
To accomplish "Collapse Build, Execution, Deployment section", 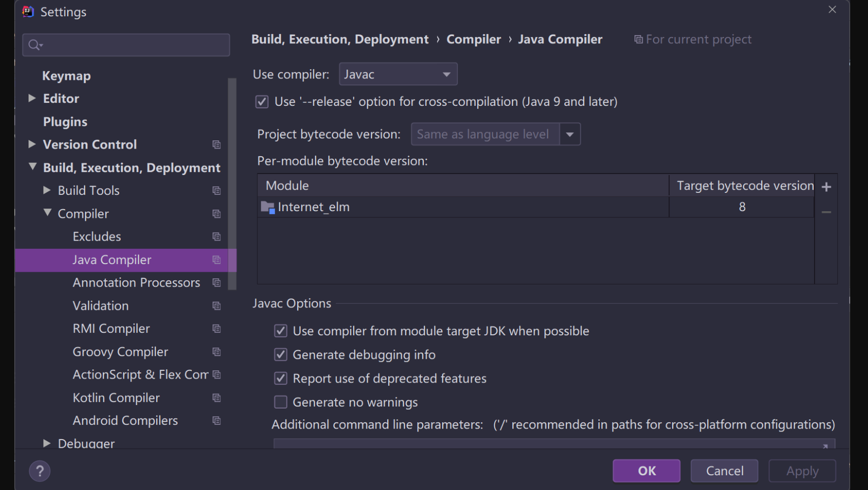I will (33, 167).
